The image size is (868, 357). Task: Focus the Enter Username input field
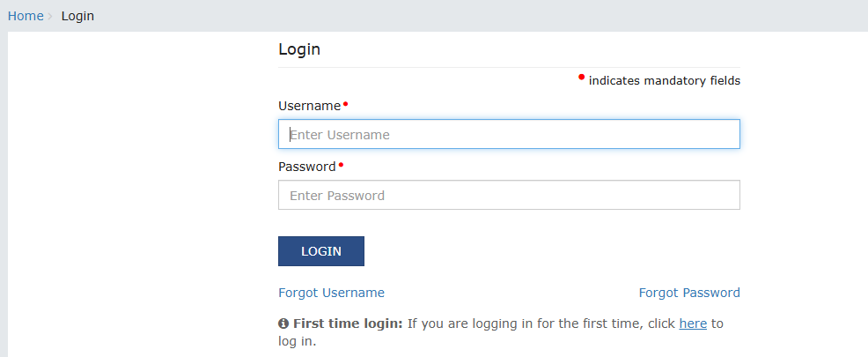[x=509, y=135]
